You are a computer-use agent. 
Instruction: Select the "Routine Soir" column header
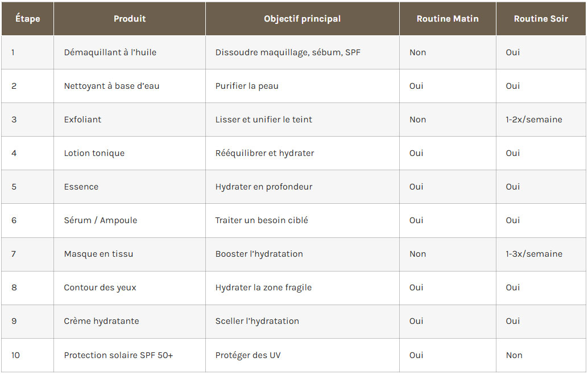pos(541,19)
